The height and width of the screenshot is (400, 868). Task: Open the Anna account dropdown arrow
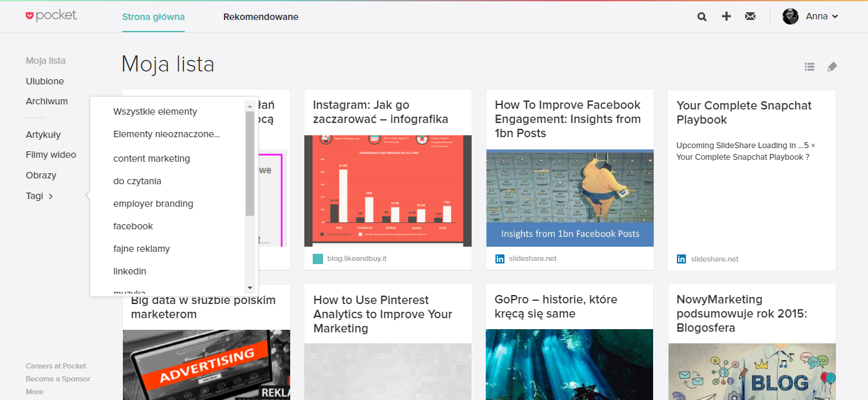coord(835,17)
